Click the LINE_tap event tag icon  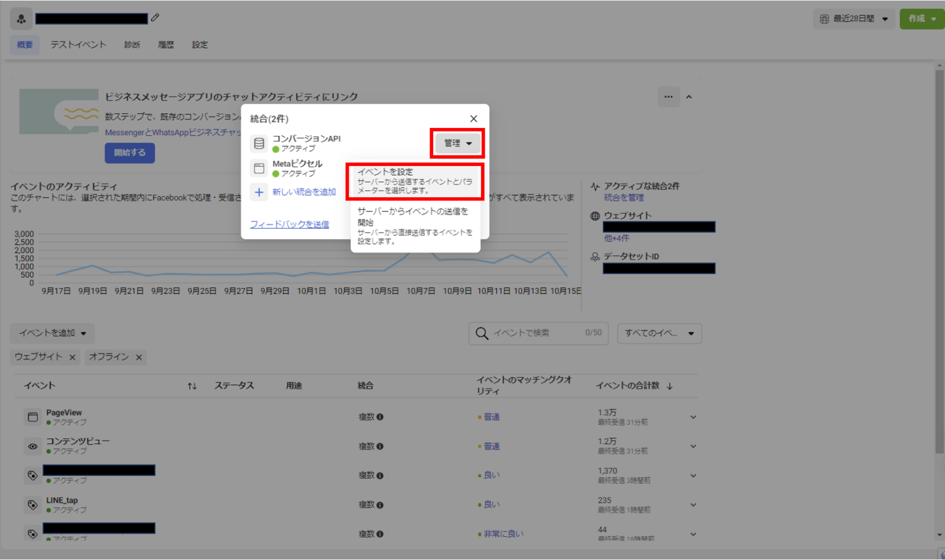tap(33, 505)
